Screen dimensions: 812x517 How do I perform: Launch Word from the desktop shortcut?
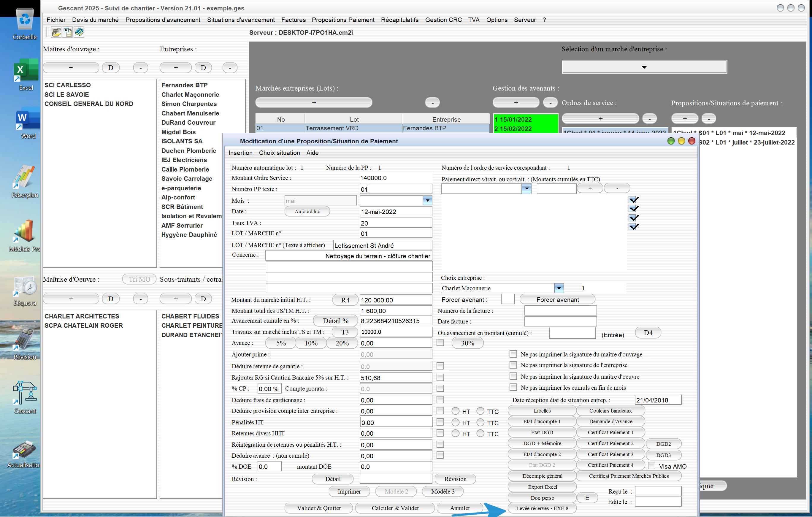pos(28,123)
